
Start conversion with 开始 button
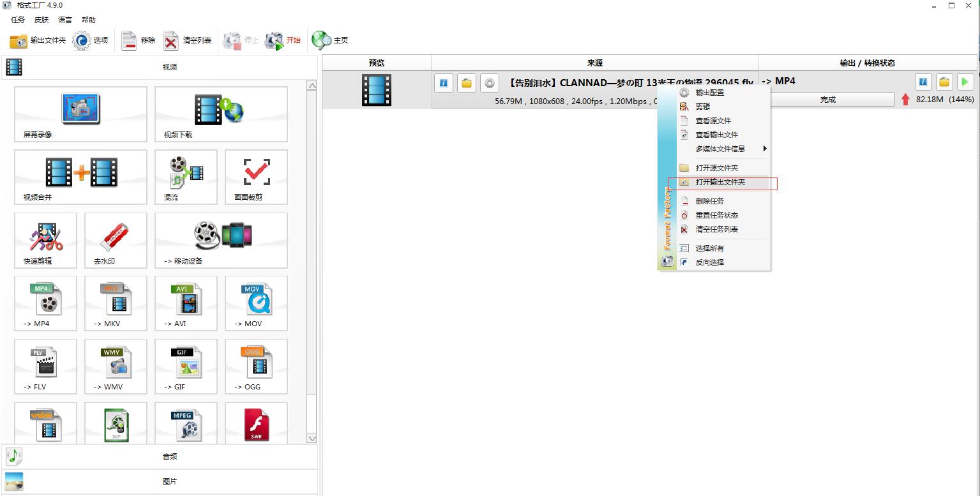pyautogui.click(x=283, y=40)
